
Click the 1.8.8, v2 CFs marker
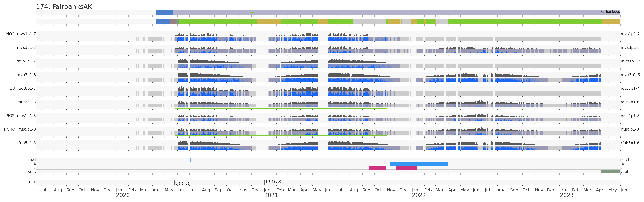pos(175,183)
